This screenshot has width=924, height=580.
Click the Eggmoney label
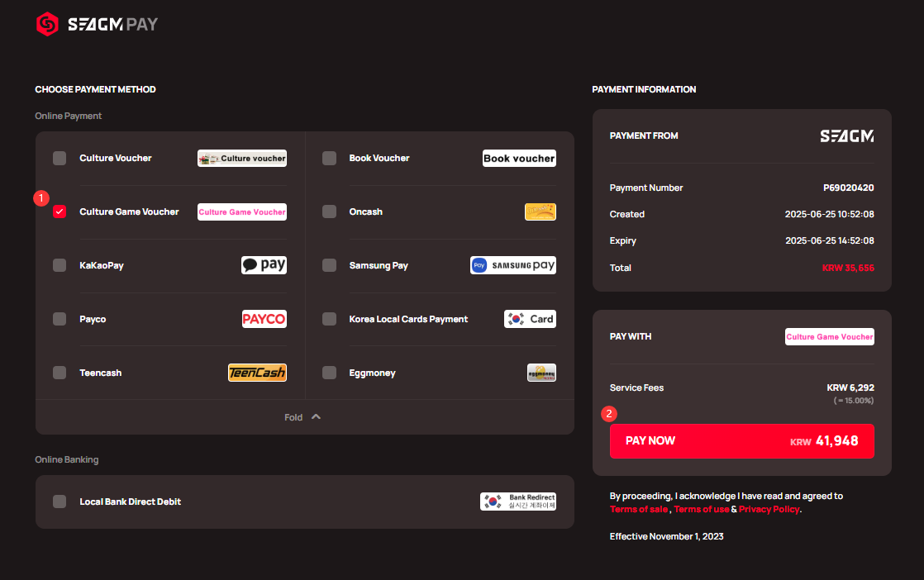coord(372,373)
